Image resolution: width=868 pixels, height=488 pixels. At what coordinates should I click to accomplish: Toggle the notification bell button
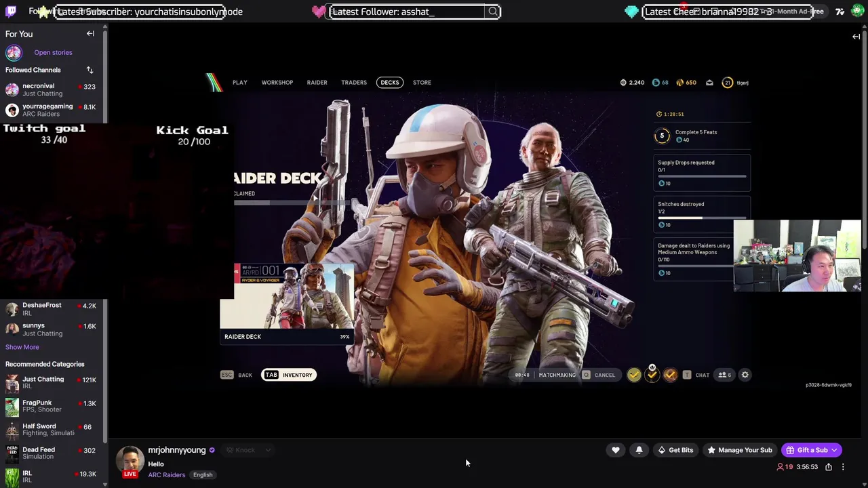click(639, 450)
